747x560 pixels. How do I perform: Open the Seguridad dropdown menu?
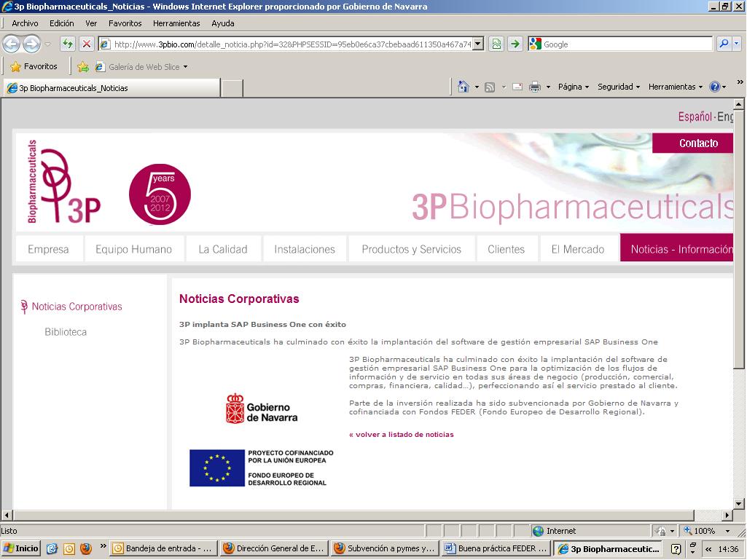[619, 87]
